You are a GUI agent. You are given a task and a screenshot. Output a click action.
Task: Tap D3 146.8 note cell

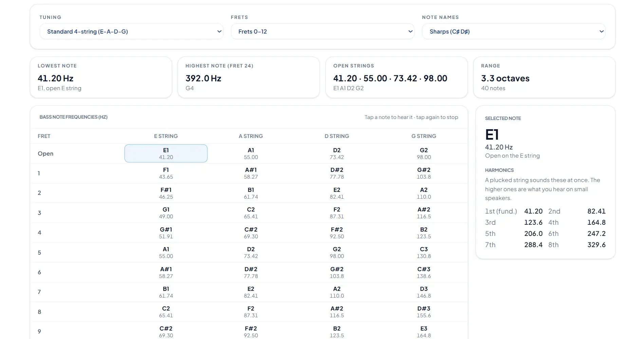pyautogui.click(x=424, y=292)
